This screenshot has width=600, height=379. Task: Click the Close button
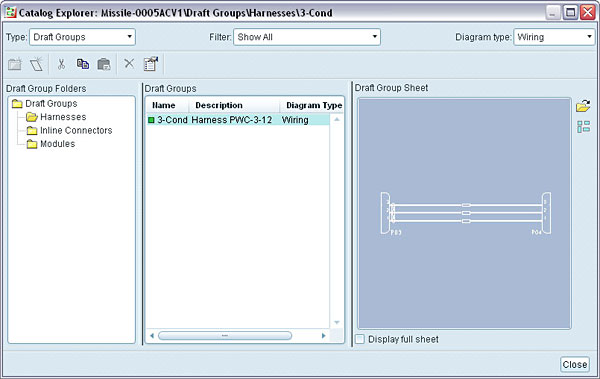pos(575,364)
